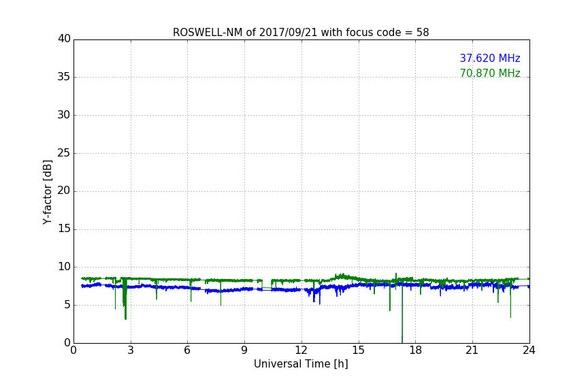
Task: Click y-axis tick label 15
Action: (x=64, y=229)
